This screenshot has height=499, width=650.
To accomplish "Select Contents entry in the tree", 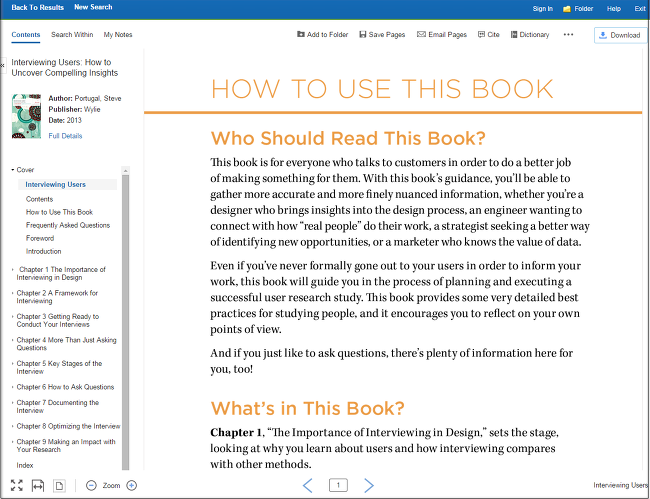I will pyautogui.click(x=39, y=199).
